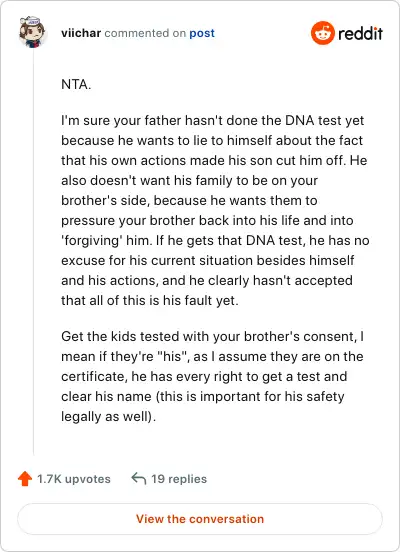Open viichar's profile avatar
The width and height of the screenshot is (400, 552).
(32, 32)
